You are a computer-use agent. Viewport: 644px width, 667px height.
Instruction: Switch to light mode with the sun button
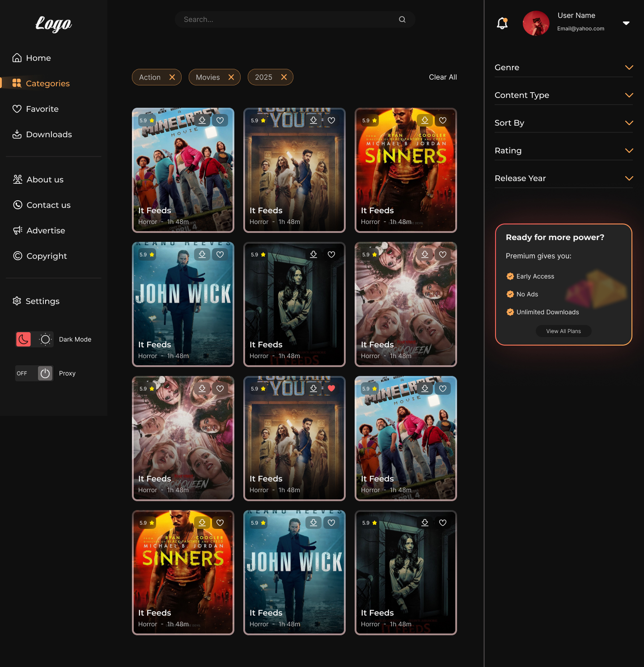tap(45, 339)
